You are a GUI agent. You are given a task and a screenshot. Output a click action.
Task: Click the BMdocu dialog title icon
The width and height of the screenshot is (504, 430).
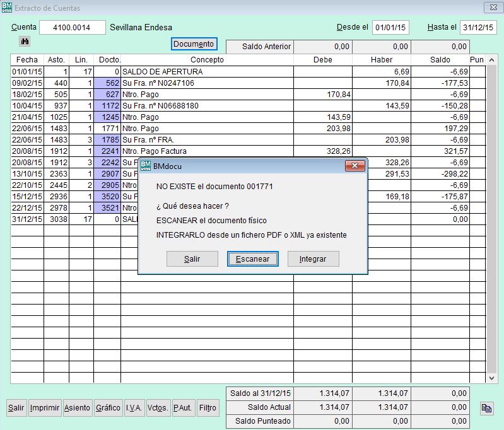click(145, 166)
